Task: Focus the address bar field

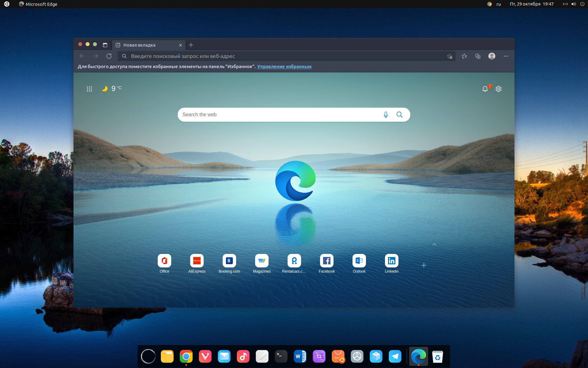Action: pyautogui.click(x=287, y=56)
